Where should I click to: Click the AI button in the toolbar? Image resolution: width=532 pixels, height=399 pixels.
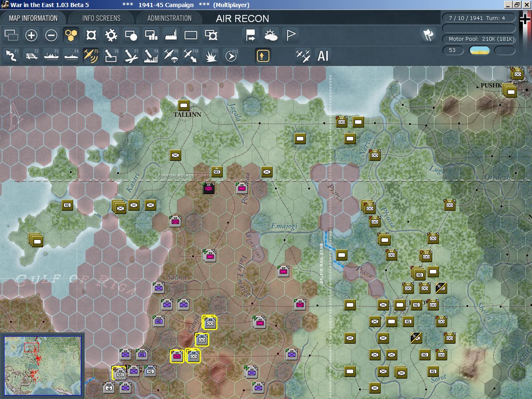click(323, 56)
